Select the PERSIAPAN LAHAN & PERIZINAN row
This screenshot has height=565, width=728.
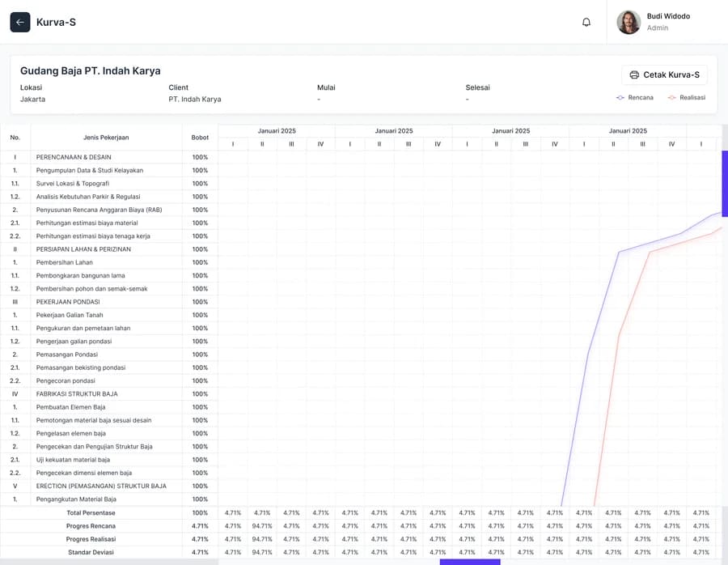click(x=109, y=249)
